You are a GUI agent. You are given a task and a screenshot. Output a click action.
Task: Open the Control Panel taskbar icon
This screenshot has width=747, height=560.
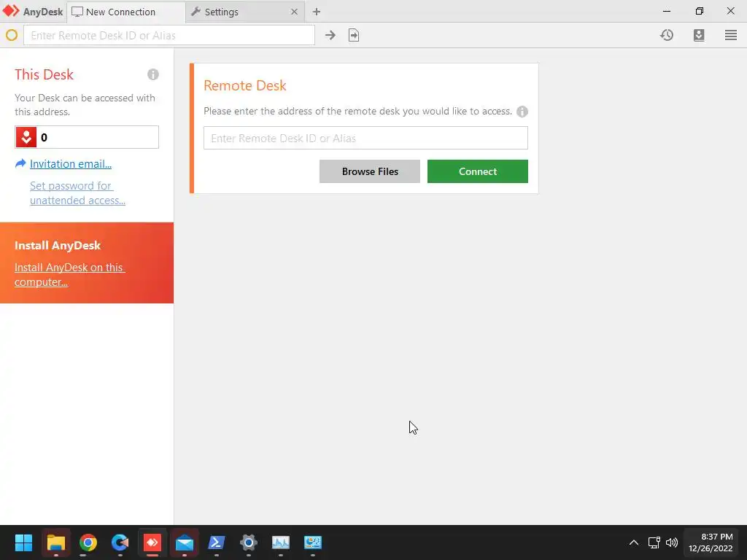tap(313, 542)
